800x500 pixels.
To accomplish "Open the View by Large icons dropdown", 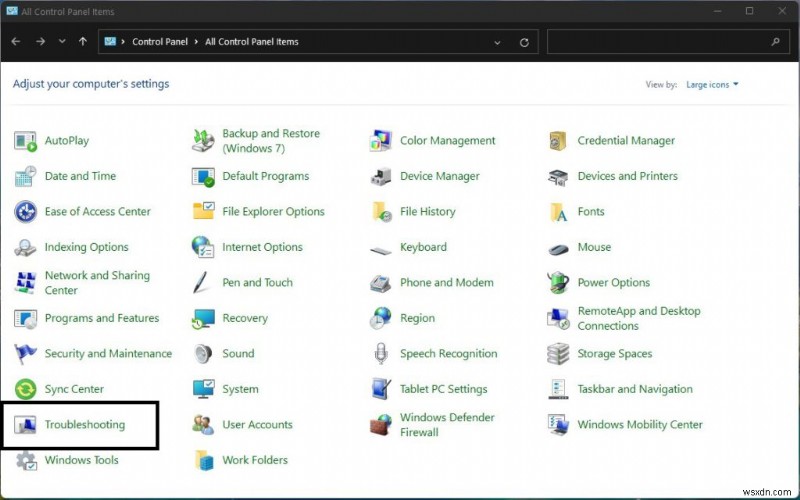I will point(712,85).
